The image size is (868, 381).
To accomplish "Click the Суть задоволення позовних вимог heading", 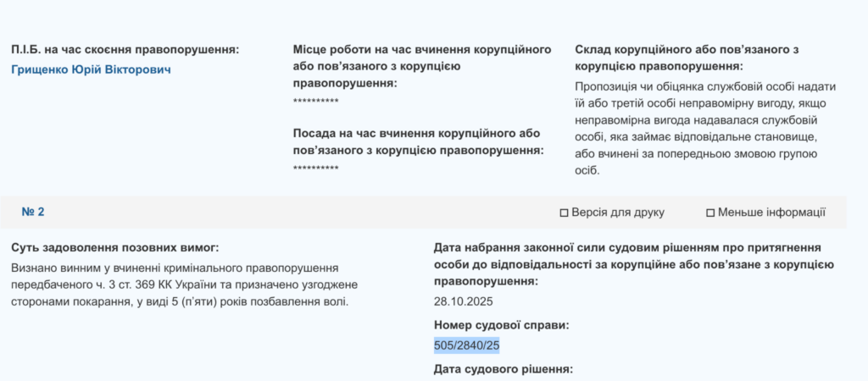I will tap(115, 247).
